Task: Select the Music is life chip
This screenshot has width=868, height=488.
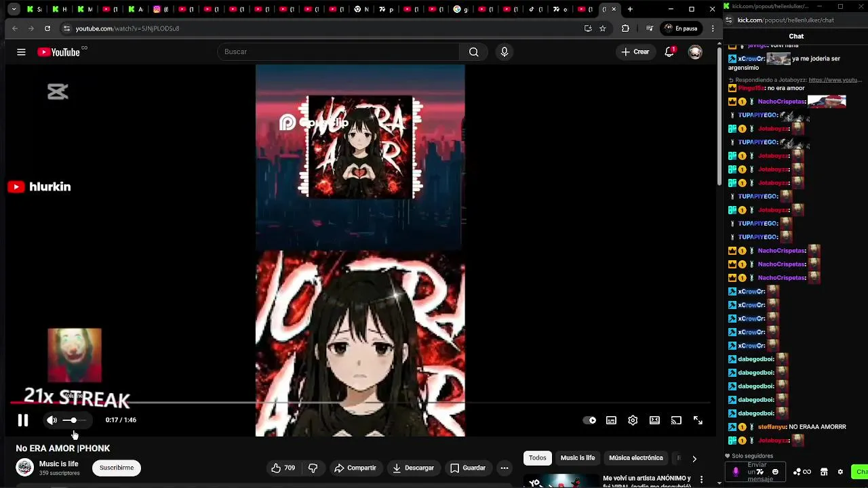Action: coord(578,458)
